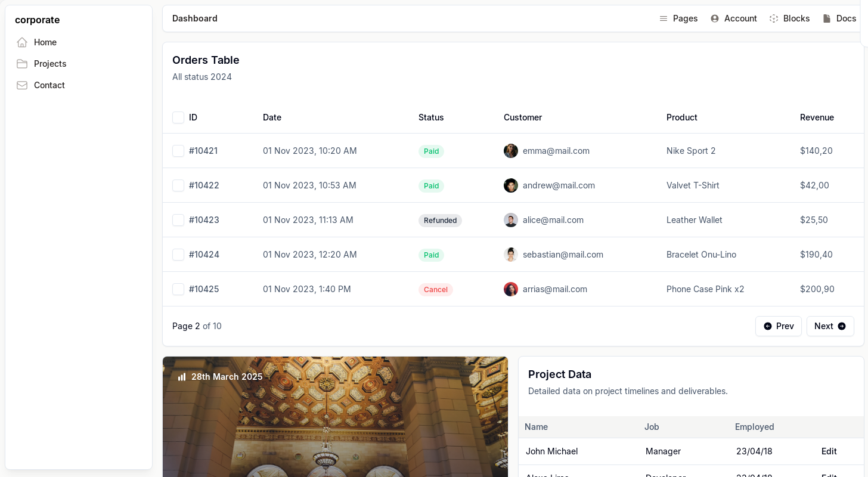Tick the checkbox for order #10425
868x477 pixels.
[178, 289]
